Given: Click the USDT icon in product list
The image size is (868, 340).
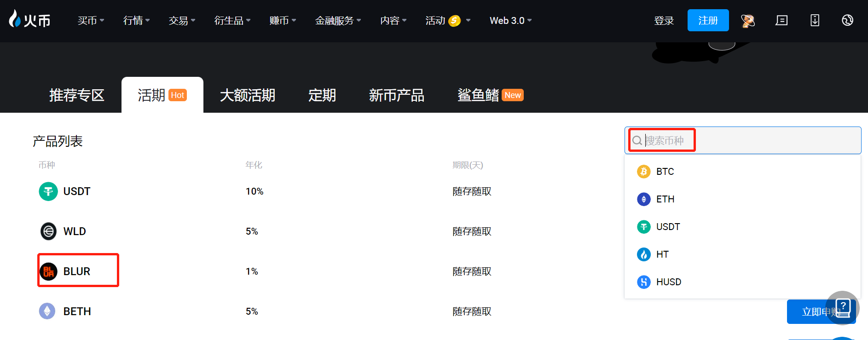Looking at the screenshot, I should (x=48, y=191).
